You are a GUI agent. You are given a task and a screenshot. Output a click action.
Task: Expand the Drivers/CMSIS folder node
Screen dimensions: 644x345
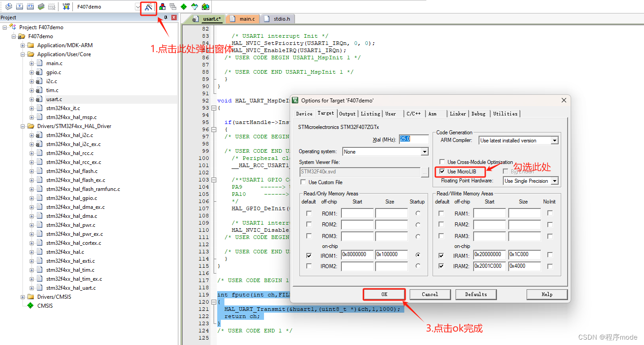[22, 297]
